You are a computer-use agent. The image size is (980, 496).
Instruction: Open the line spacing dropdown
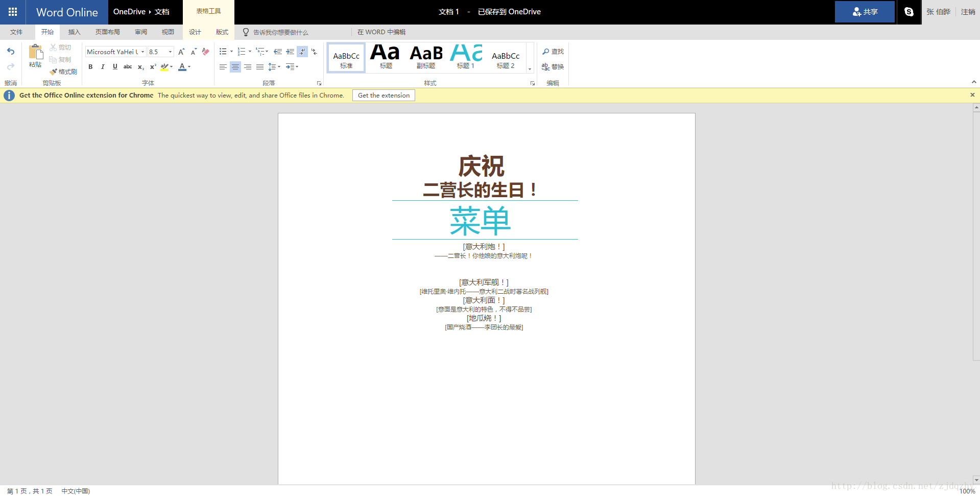[274, 67]
